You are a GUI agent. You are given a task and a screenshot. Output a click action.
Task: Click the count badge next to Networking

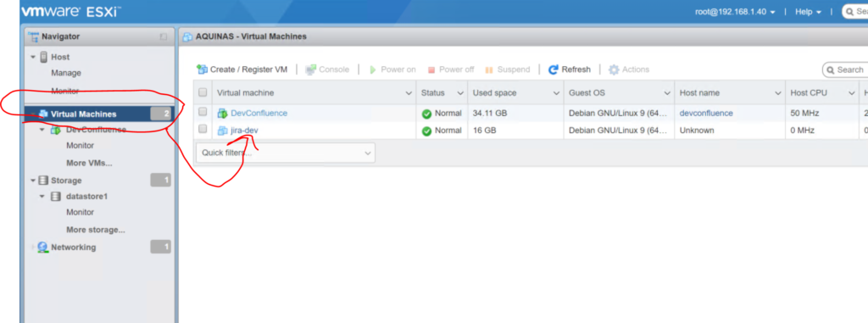point(160,247)
